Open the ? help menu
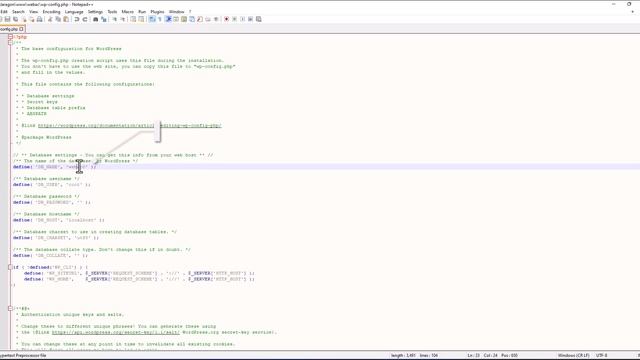This screenshot has height=360, width=640. coord(190,12)
